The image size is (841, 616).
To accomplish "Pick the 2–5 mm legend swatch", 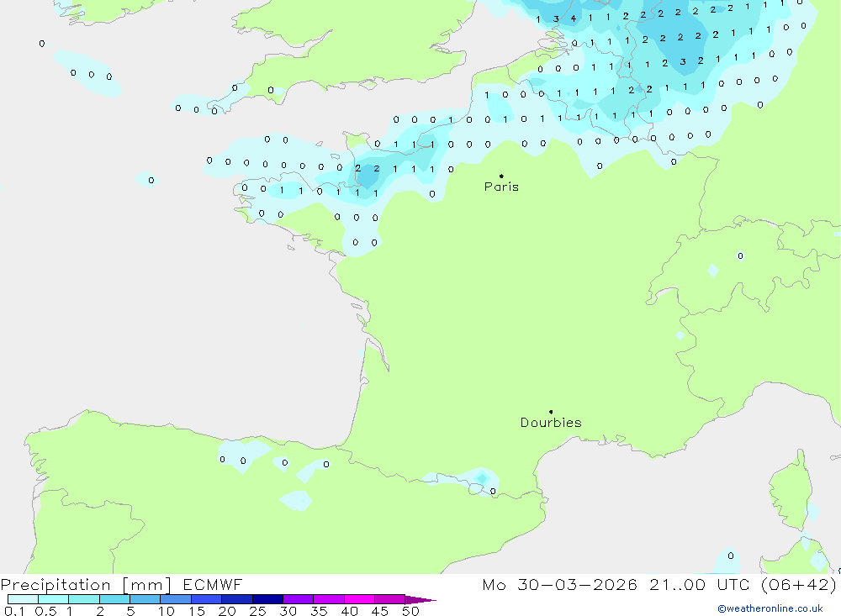I will pos(114,599).
